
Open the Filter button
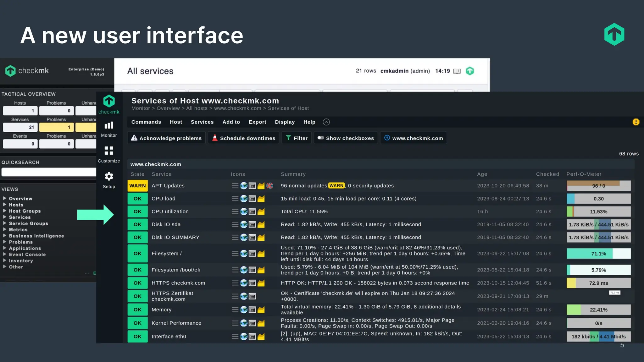click(x=297, y=138)
